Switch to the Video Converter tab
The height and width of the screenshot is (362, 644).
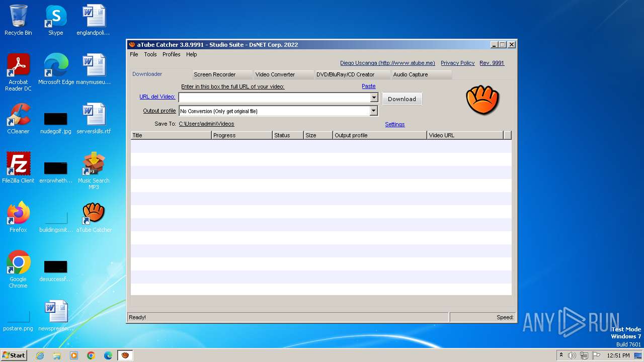coord(283,74)
